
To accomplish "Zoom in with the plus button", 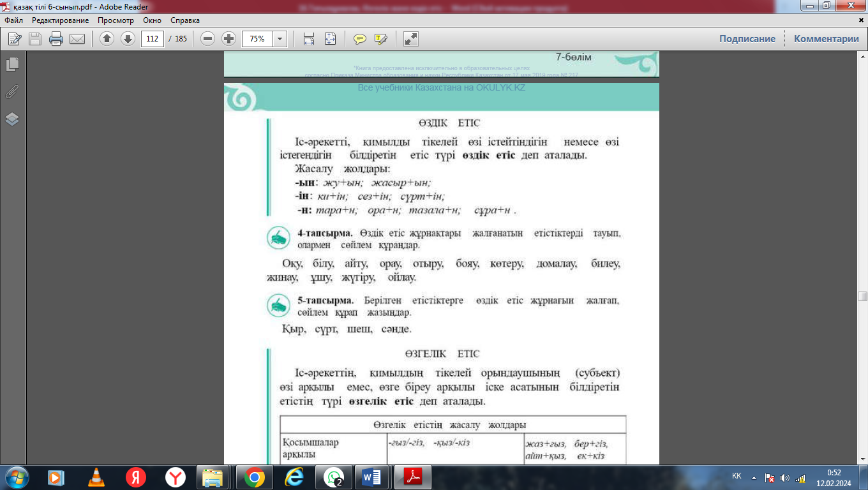I will [228, 39].
